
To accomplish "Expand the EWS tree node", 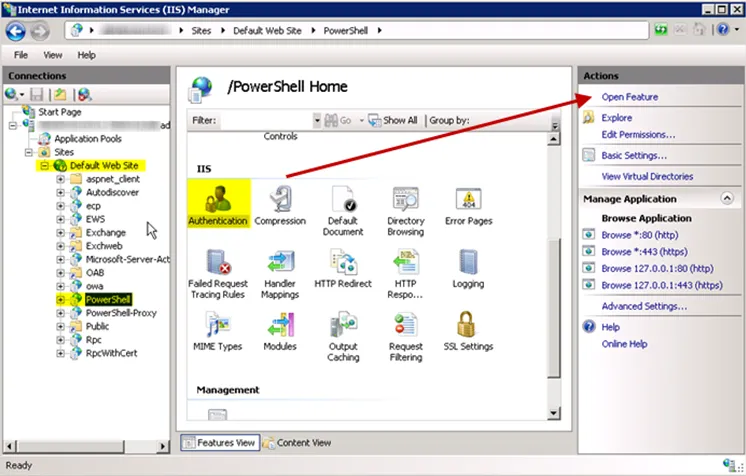I will pos(60,219).
